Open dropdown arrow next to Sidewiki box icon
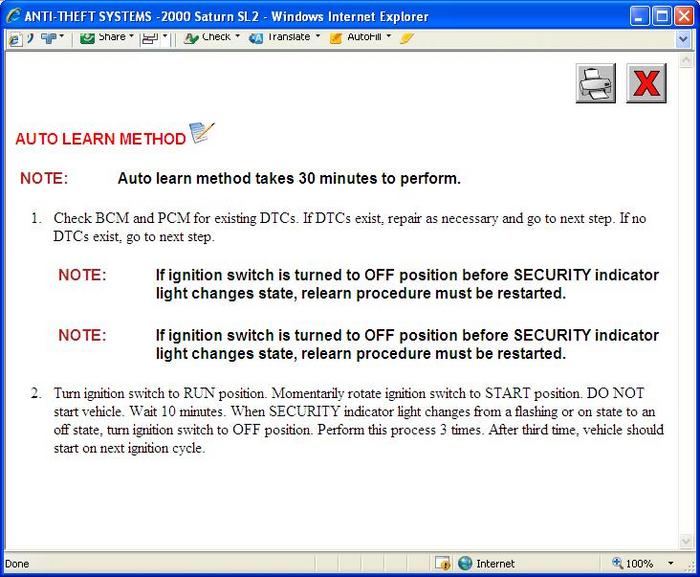The image size is (700, 577). [x=165, y=36]
